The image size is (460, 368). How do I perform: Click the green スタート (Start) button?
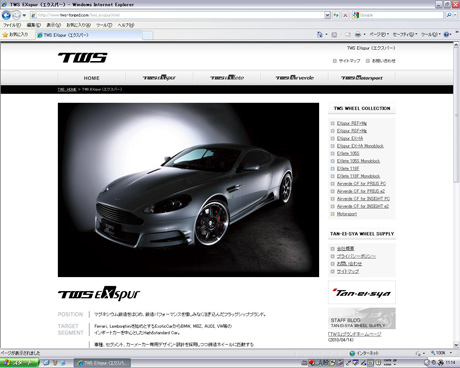(19, 363)
